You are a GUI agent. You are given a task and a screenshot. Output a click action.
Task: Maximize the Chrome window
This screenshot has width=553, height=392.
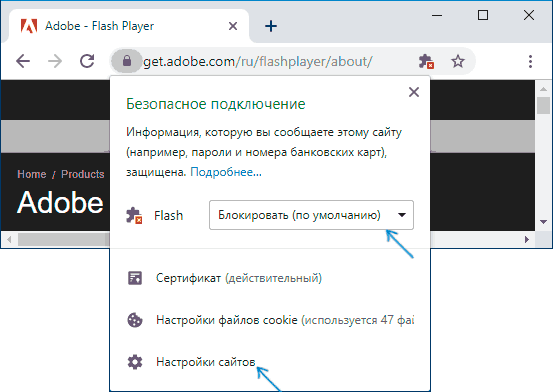tap(483, 15)
